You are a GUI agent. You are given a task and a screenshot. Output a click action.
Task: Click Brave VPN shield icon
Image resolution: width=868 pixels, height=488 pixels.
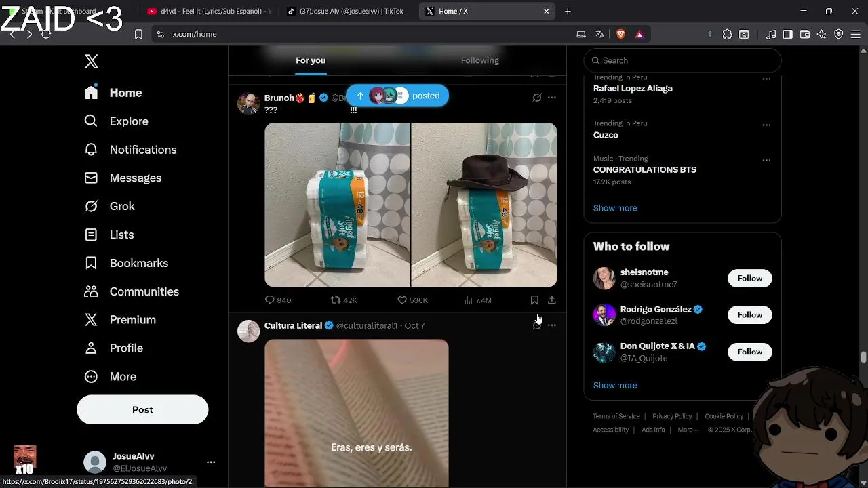pyautogui.click(x=839, y=34)
